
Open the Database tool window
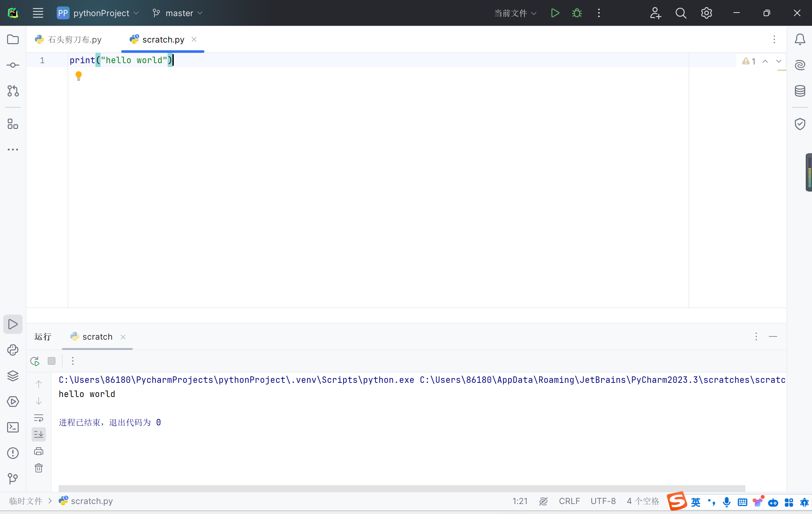pos(799,91)
